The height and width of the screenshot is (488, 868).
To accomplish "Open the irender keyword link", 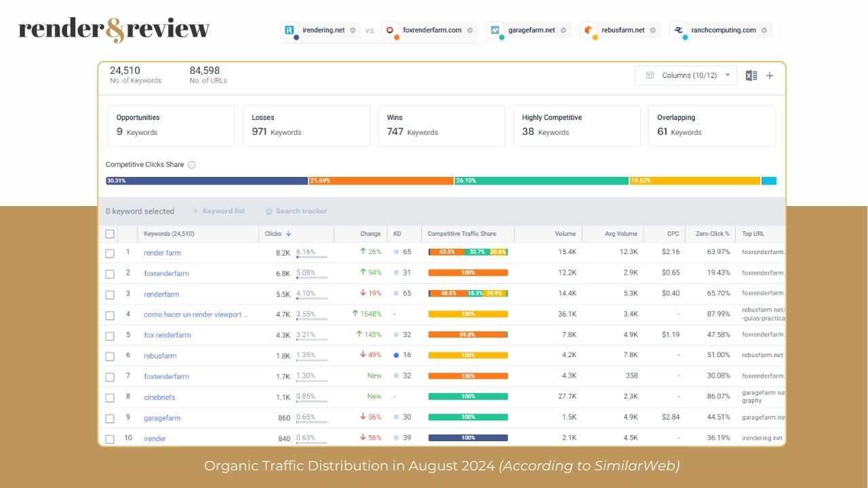I will point(155,439).
